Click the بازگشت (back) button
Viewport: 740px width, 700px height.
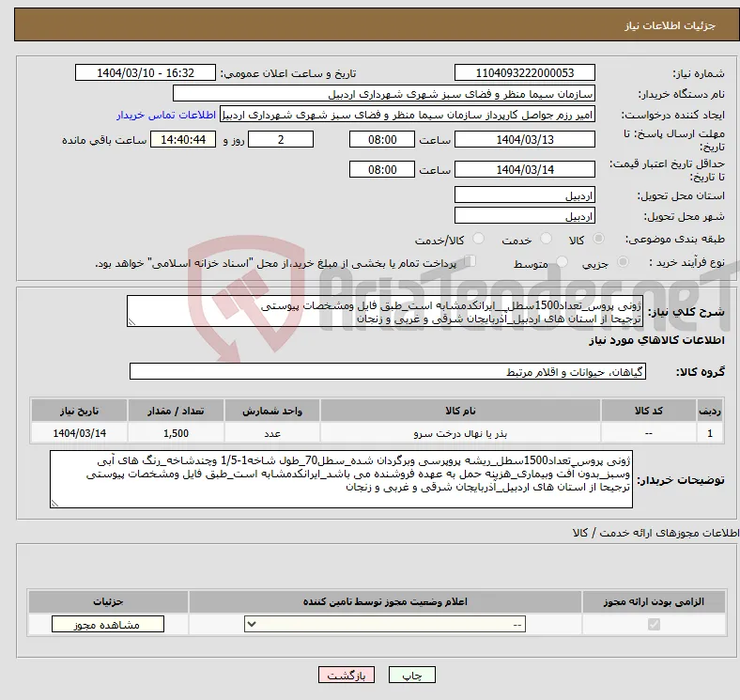click(x=347, y=675)
